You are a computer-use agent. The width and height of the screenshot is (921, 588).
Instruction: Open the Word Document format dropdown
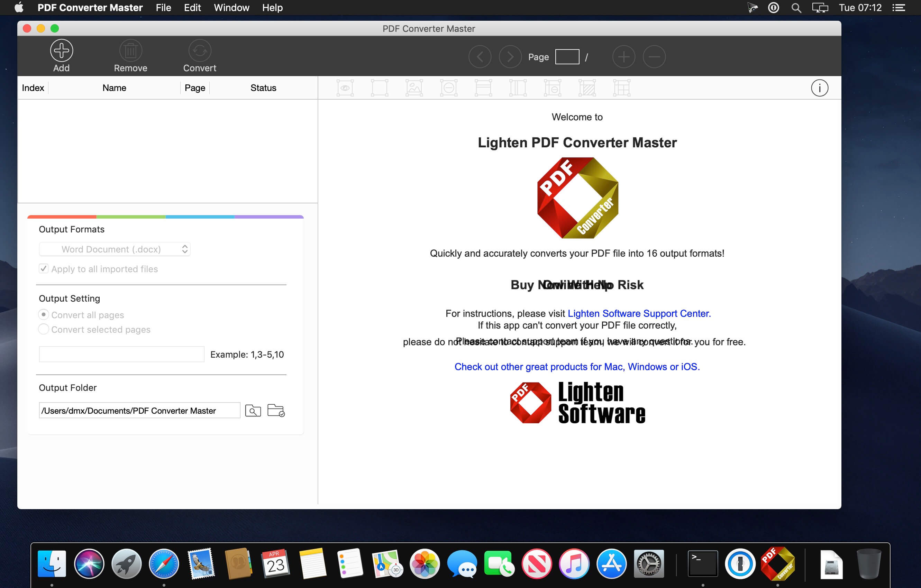(115, 249)
